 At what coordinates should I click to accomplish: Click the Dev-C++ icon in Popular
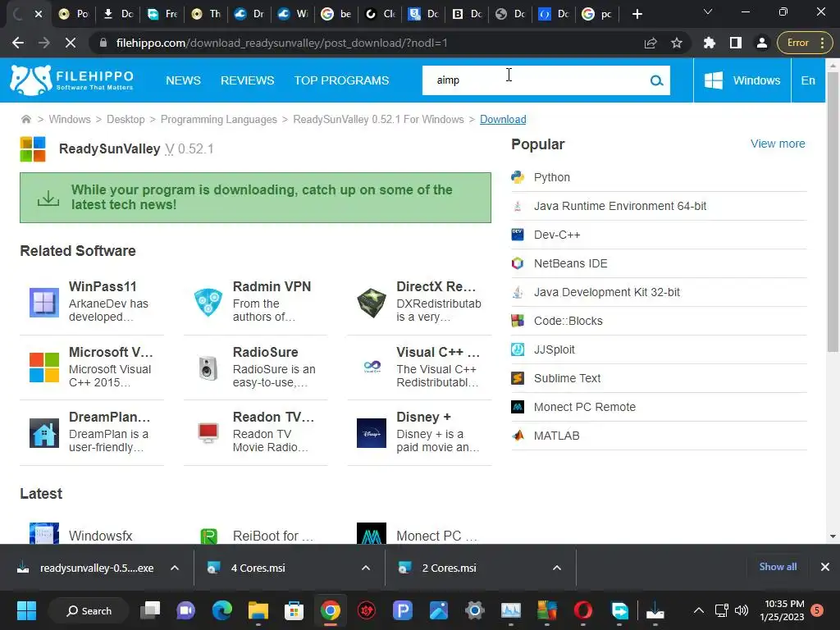point(518,235)
